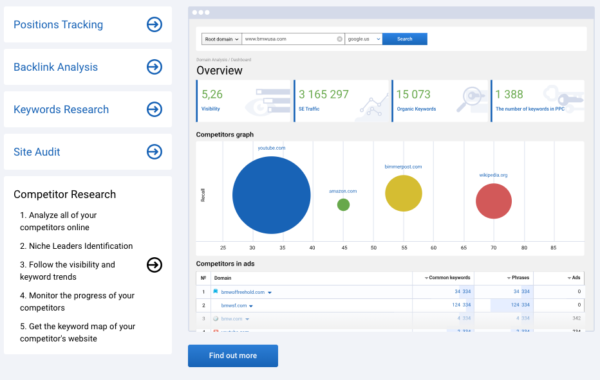The height and width of the screenshot is (380, 600).
Task: Click the Competitors in ads title
Action: [x=225, y=264]
